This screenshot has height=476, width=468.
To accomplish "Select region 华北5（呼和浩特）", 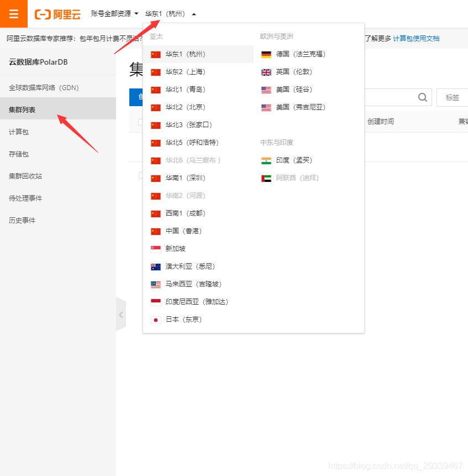I will point(198,143).
